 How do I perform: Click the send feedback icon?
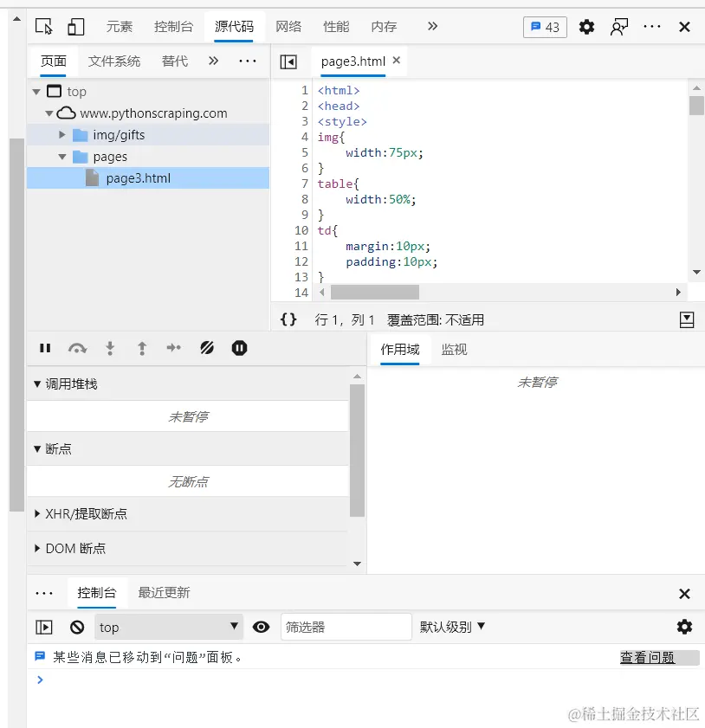(619, 27)
